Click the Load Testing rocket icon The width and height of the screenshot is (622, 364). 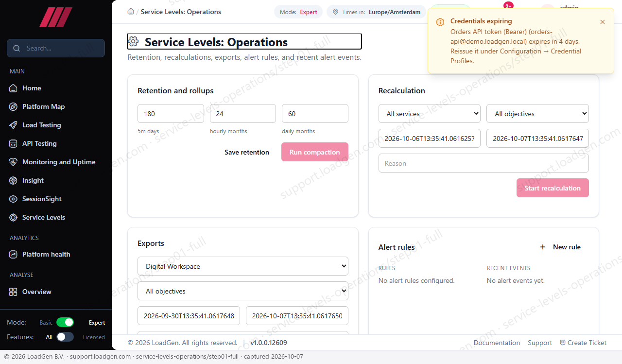13,125
